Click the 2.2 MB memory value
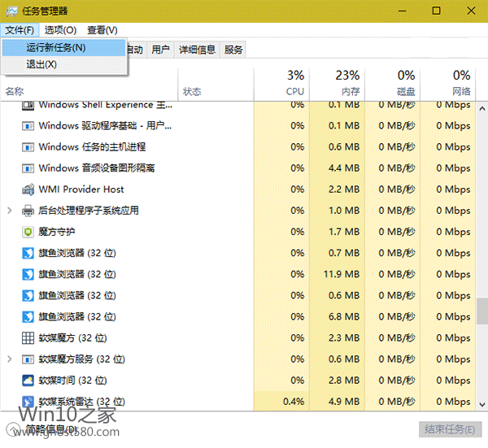 coord(344,189)
